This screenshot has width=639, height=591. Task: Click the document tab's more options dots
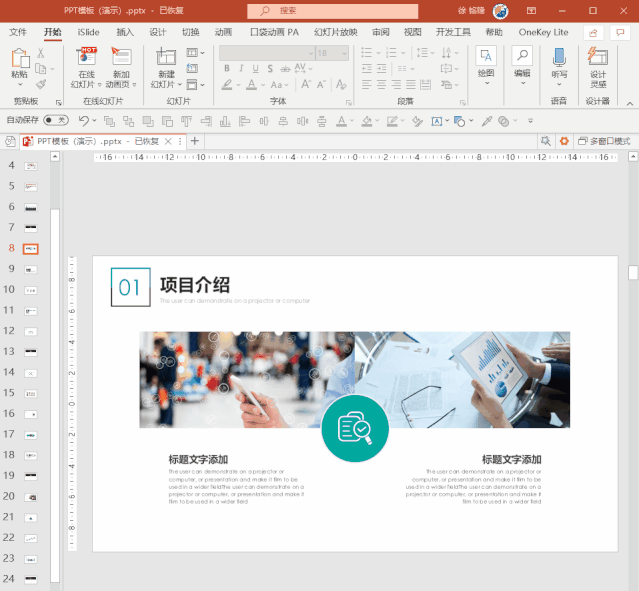coord(180,141)
